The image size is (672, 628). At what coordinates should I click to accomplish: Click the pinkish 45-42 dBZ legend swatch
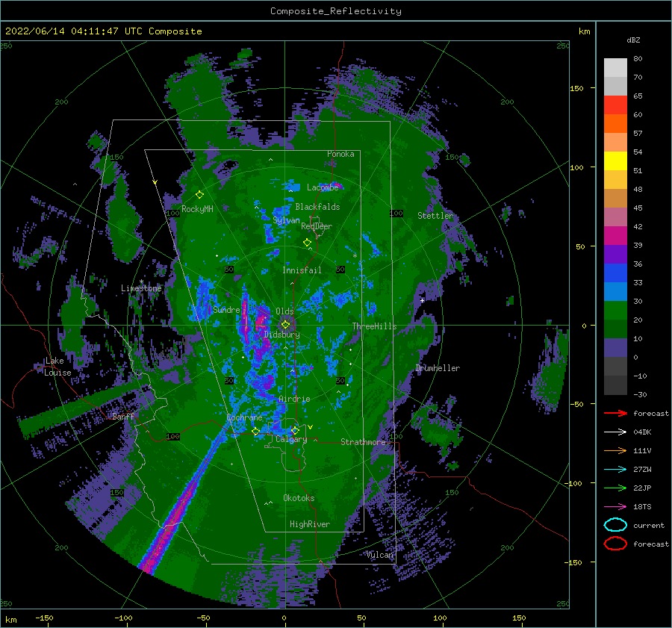(615, 217)
